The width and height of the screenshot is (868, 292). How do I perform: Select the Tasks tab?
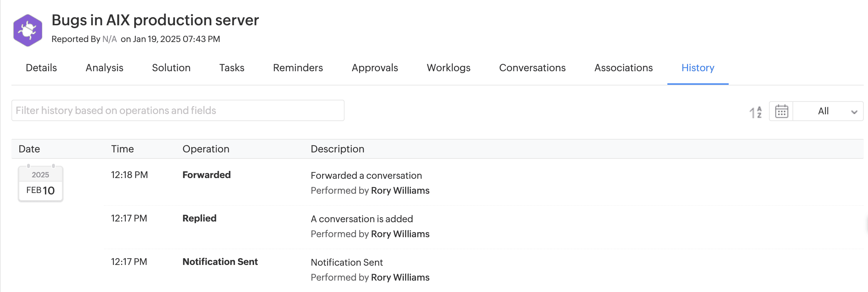(x=232, y=68)
